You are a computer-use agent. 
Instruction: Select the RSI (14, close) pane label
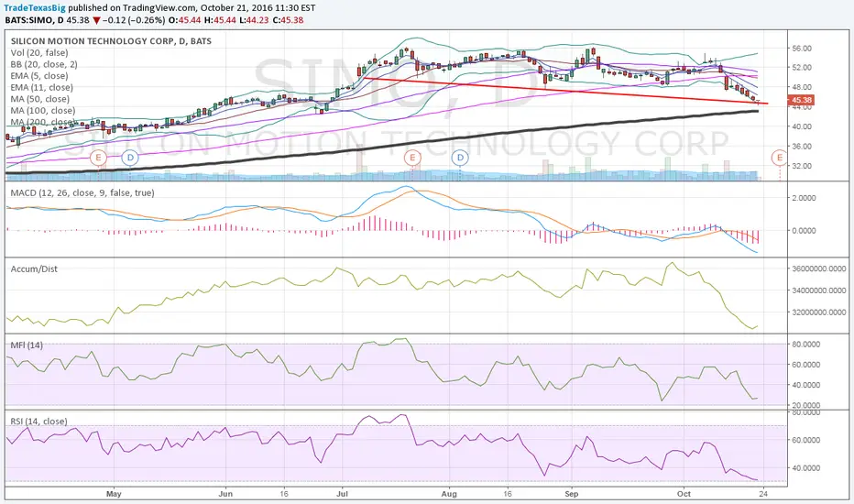(x=38, y=422)
